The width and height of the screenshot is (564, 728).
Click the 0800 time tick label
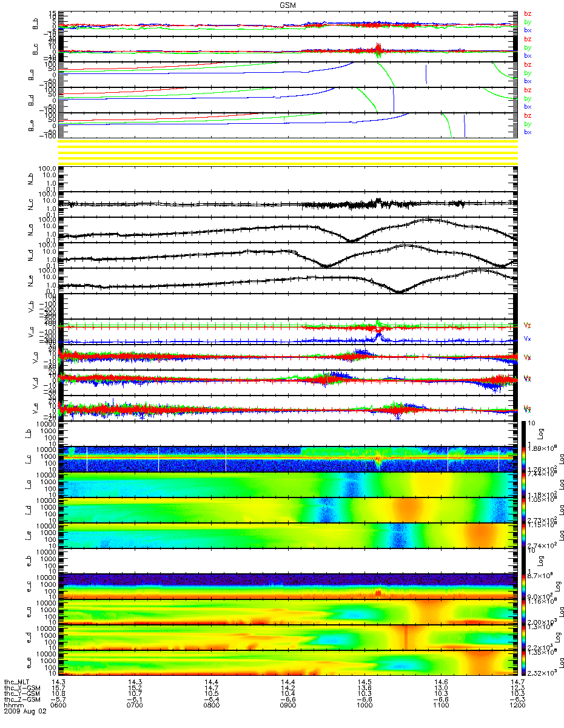tap(212, 706)
